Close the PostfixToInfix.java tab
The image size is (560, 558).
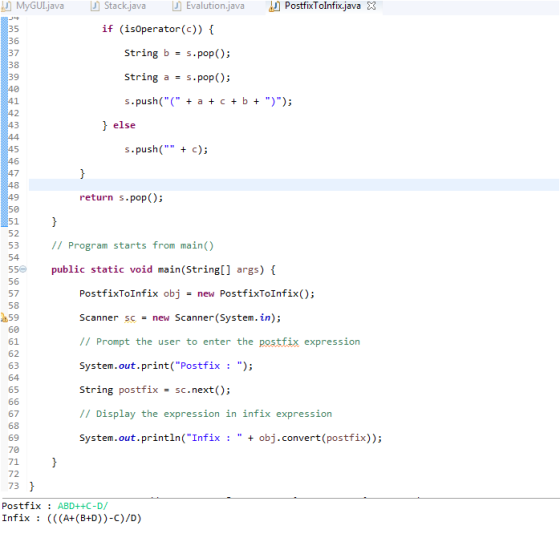click(x=371, y=6)
